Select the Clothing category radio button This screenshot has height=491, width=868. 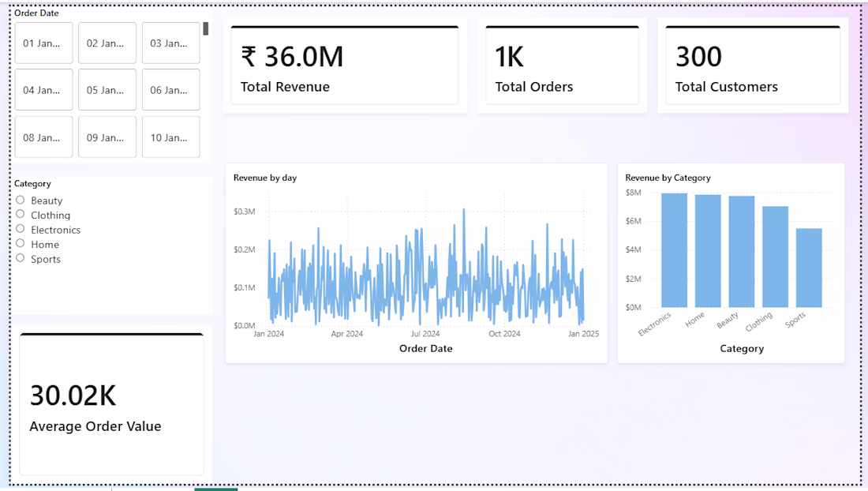pos(21,214)
